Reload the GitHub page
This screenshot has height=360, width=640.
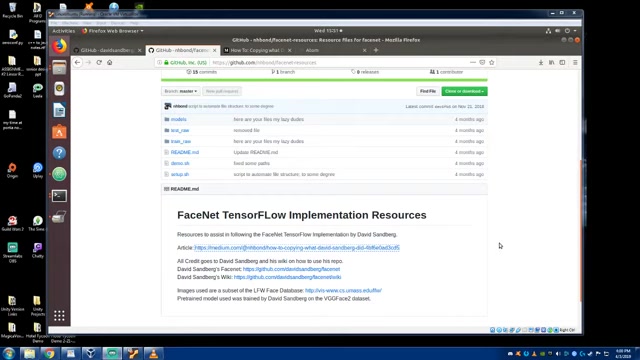(99, 62)
